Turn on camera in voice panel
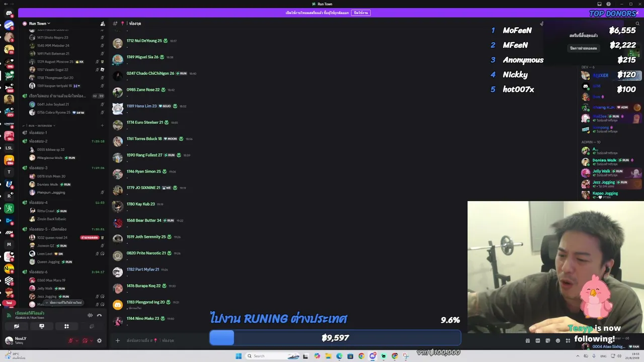The image size is (644, 362). pyautogui.click(x=17, y=326)
